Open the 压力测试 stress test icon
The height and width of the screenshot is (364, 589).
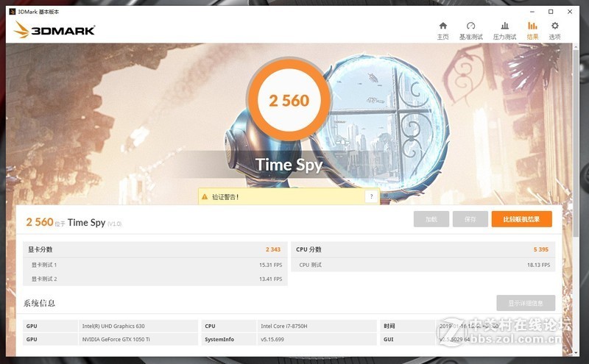505,26
